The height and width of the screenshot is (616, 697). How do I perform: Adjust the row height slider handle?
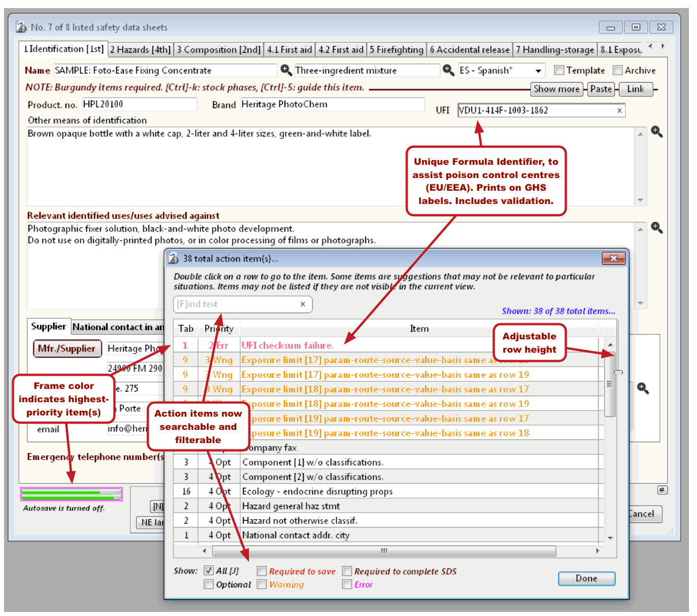pyautogui.click(x=618, y=372)
